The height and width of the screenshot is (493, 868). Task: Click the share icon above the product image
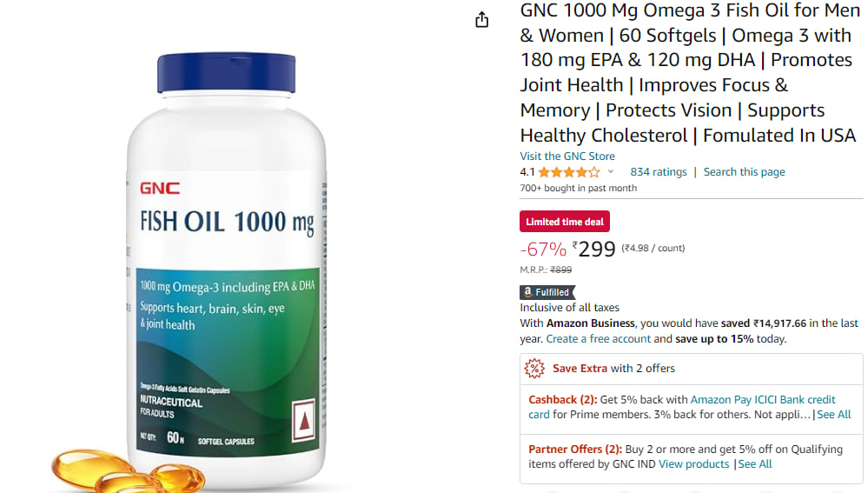coord(481,19)
